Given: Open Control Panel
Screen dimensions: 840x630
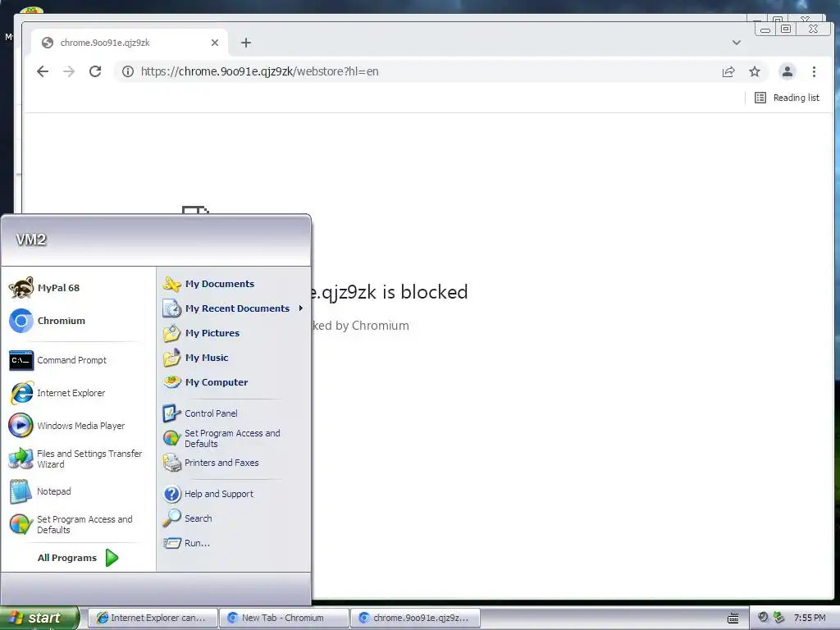Looking at the screenshot, I should pos(233,413).
